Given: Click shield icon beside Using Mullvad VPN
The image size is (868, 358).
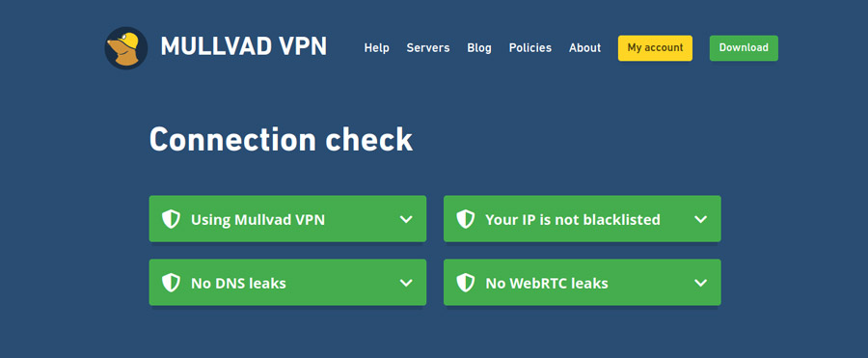Looking at the screenshot, I should (171, 219).
